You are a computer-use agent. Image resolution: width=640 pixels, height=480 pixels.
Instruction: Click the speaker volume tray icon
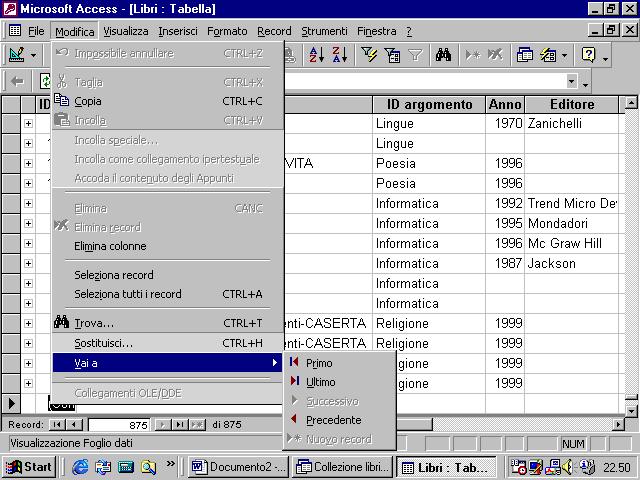click(568, 467)
